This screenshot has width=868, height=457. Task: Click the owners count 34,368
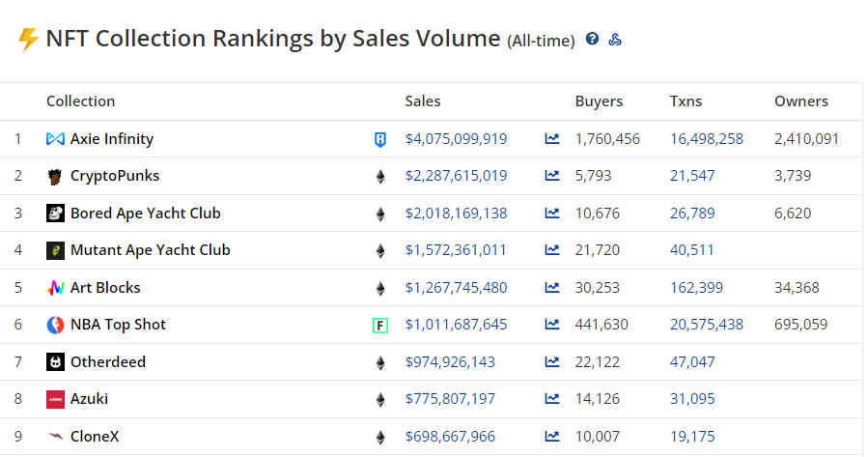pos(797,288)
